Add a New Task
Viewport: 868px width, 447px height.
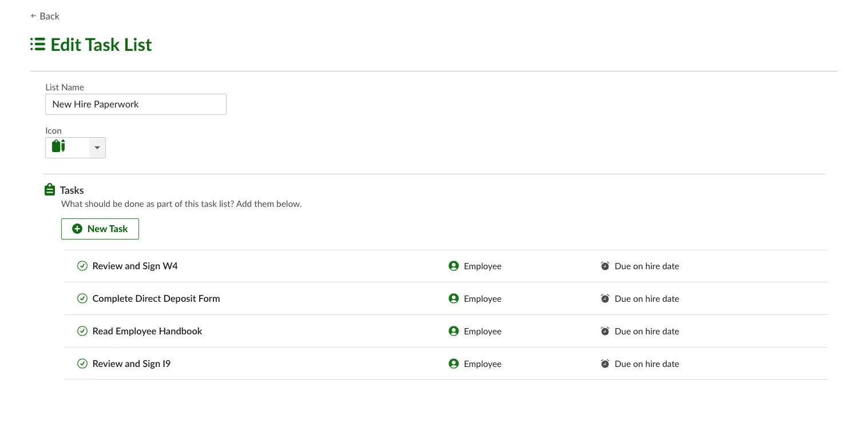(x=100, y=229)
